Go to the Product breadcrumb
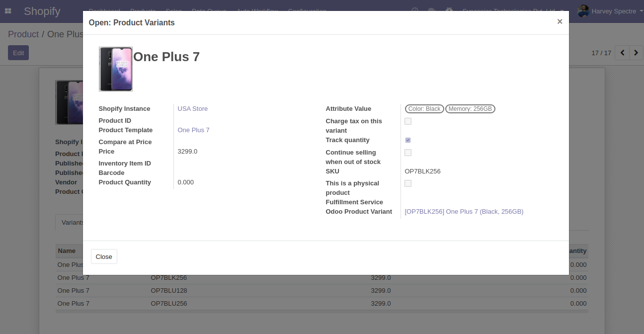 23,34
